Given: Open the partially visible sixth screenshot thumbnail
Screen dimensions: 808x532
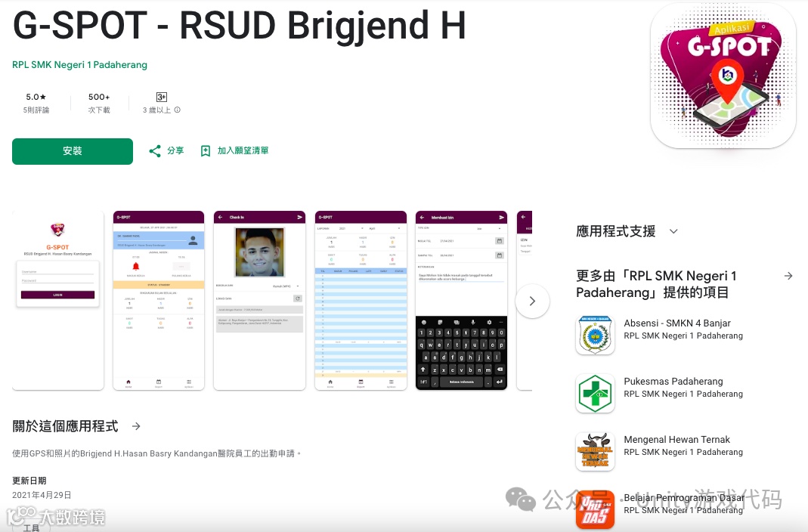Looking at the screenshot, I should (x=524, y=300).
